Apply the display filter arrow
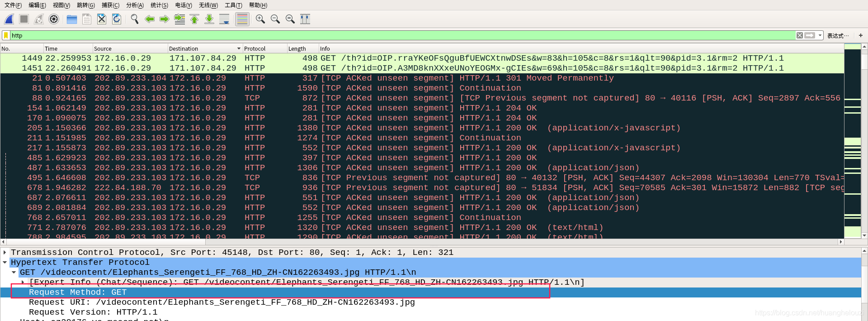Image resolution: width=868 pixels, height=321 pixels. [810, 35]
